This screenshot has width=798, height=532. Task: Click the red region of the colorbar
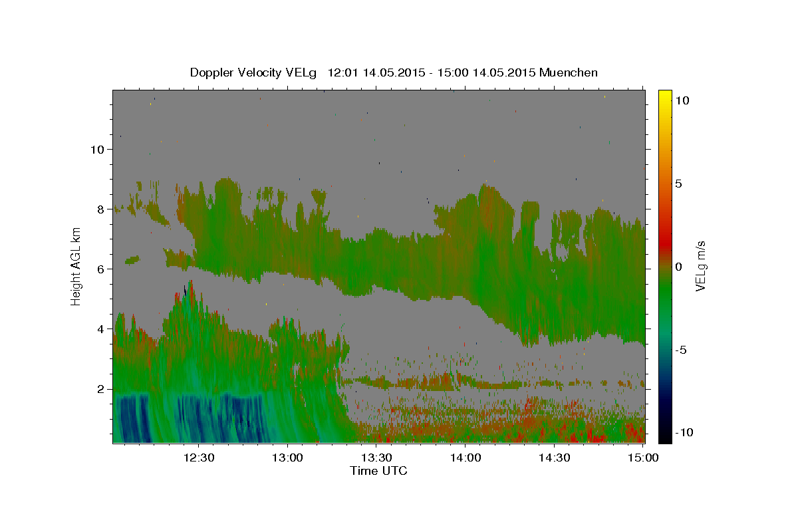tap(665, 246)
